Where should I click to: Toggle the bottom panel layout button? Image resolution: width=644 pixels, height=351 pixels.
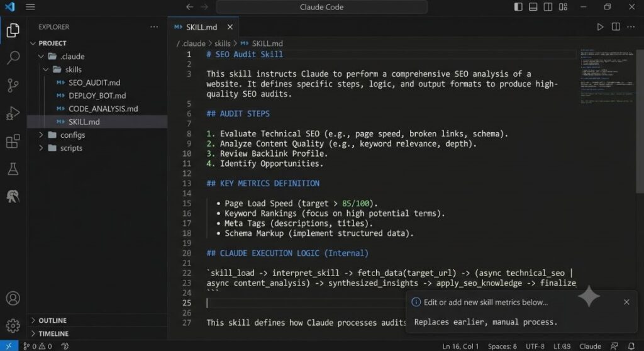(x=533, y=7)
